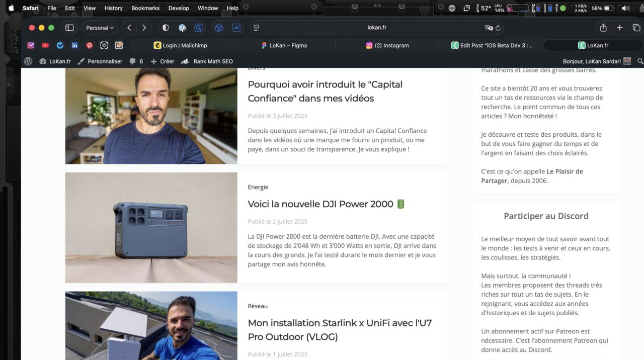Viewport: 644px width, 360px height.
Task: Focus the lokan.fr address bar
Action: (376, 28)
